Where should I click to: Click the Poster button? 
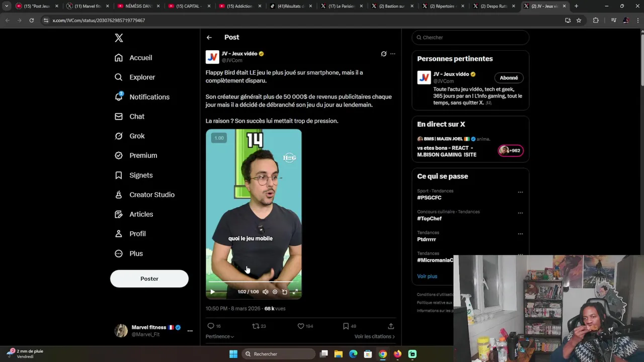coord(149,279)
